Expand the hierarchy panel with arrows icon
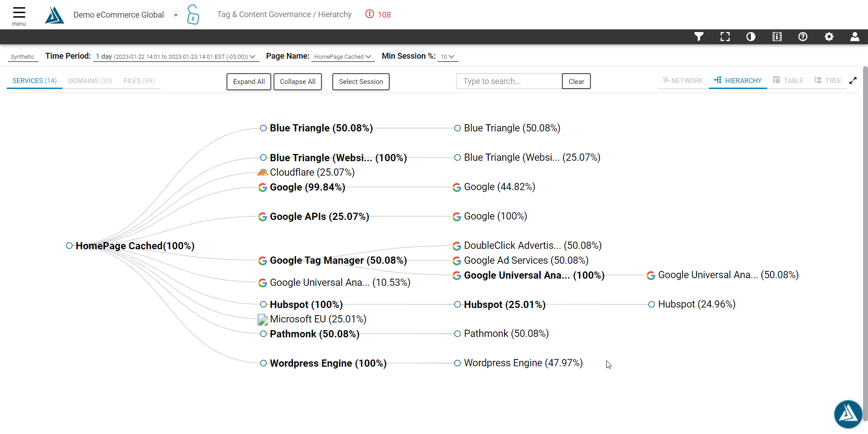The image size is (868, 434). (853, 80)
